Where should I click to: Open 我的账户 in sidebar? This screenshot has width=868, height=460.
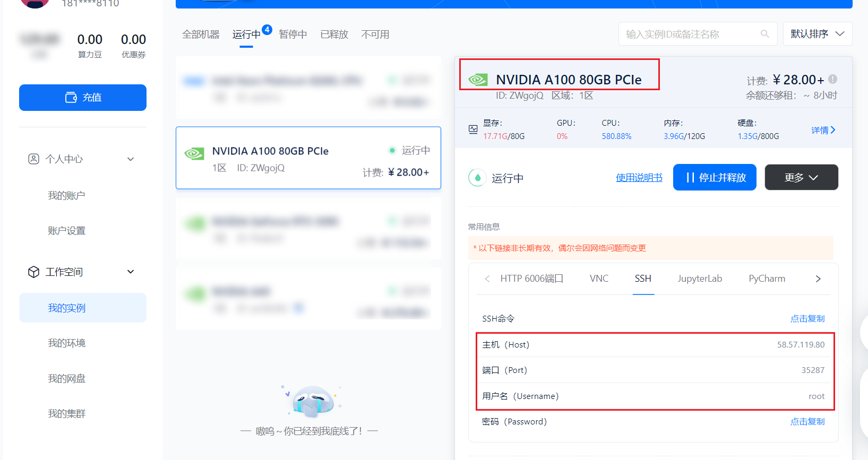pyautogui.click(x=66, y=196)
